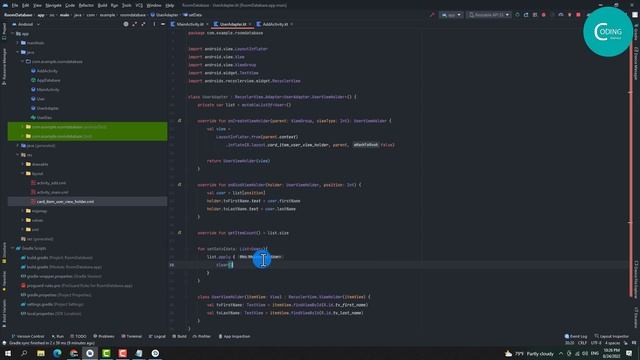Open AppDatabase class in project tree

pyautogui.click(x=45, y=80)
